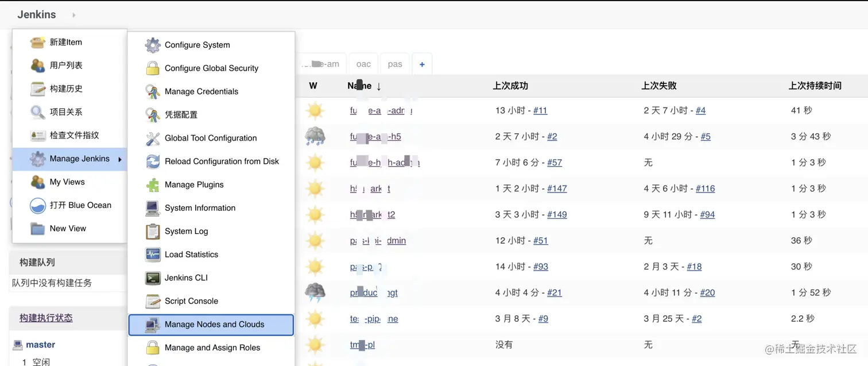This screenshot has width=868, height=366.
Task: Click the Global Tool Configuration wrench icon
Action: (153, 138)
